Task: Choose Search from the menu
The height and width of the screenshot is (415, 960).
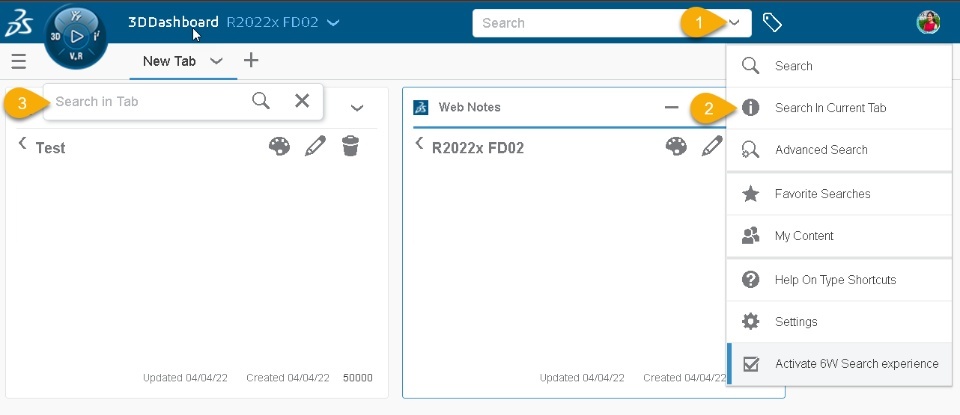Action: tap(839, 65)
